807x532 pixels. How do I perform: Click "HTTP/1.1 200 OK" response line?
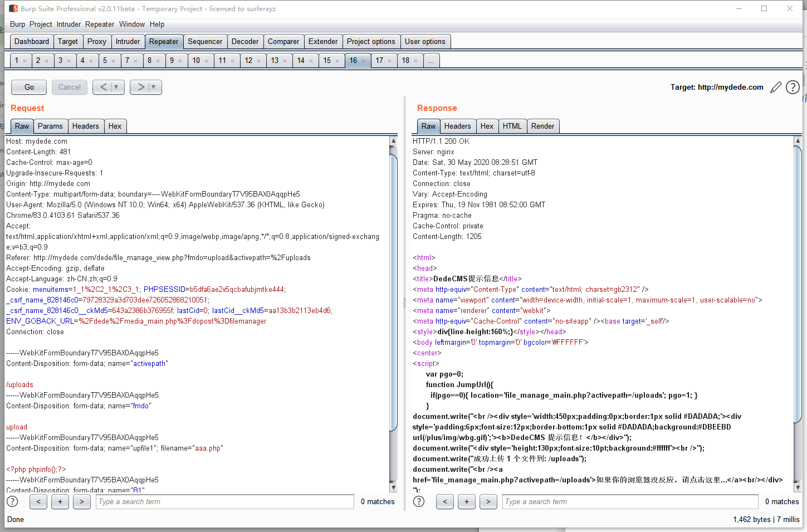(441, 141)
